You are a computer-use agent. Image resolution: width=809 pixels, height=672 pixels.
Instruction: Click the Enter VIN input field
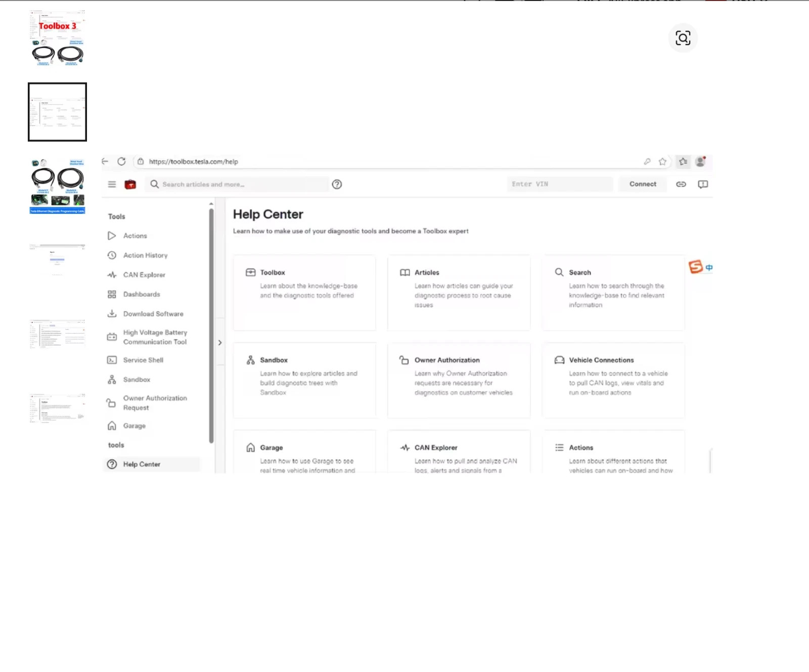tap(560, 184)
